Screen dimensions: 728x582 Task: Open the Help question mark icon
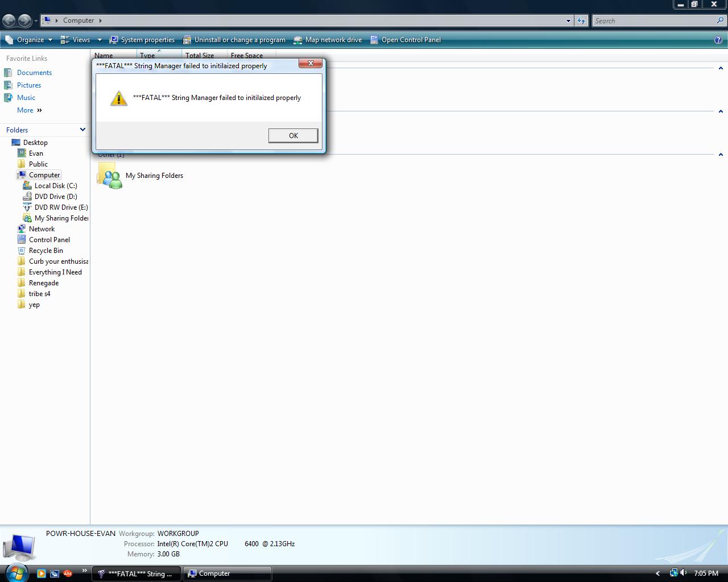pos(718,40)
